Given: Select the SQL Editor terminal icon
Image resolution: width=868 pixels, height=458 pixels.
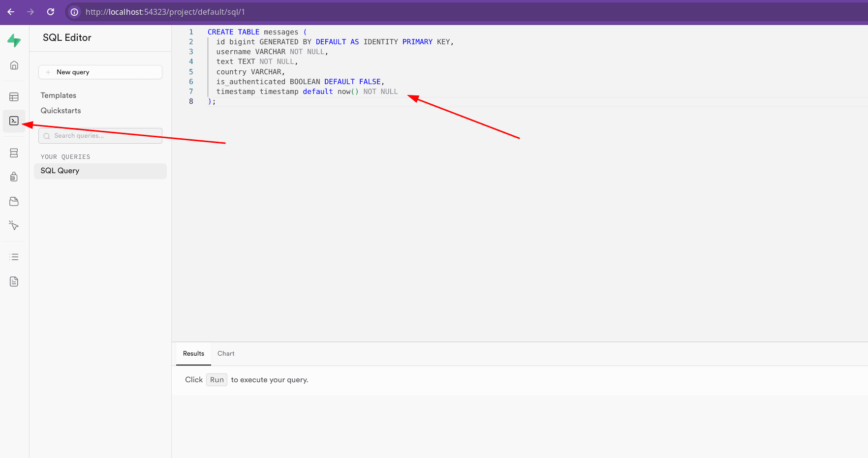Looking at the screenshot, I should [14, 121].
